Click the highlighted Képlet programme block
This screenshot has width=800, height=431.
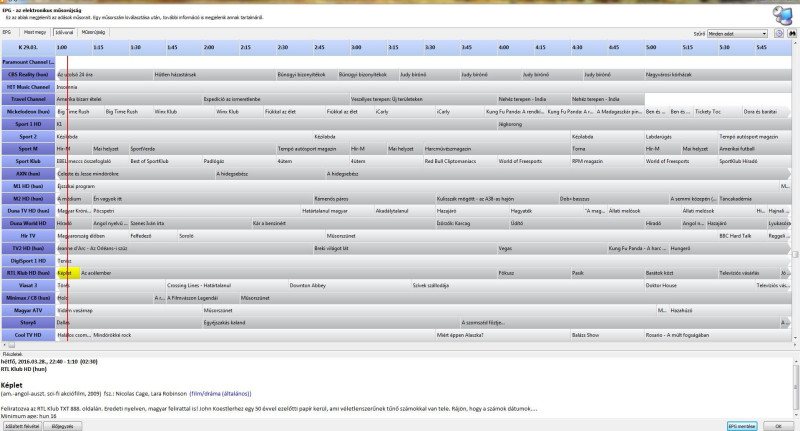[x=67, y=273]
